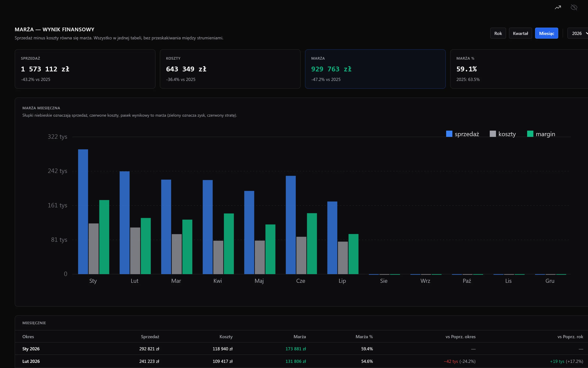Click the 643 349 zł costs value
Viewport: 588px width, 368px height.
pos(186,69)
